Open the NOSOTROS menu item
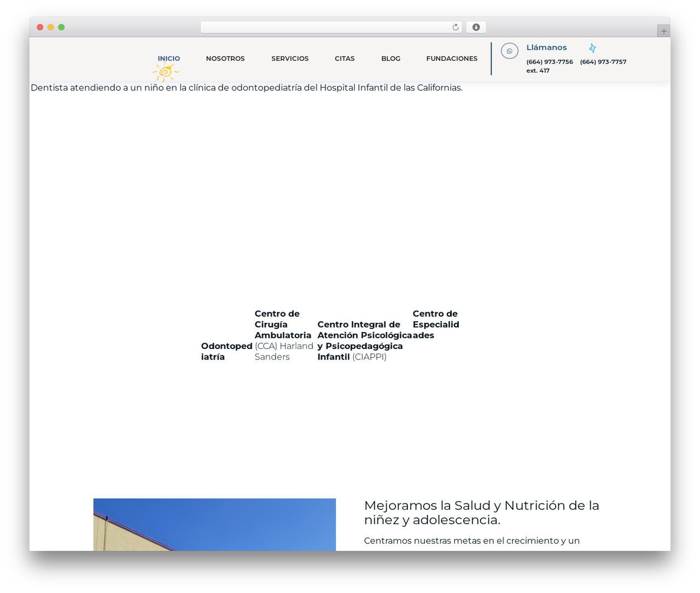This screenshot has width=700, height=593. [x=225, y=59]
